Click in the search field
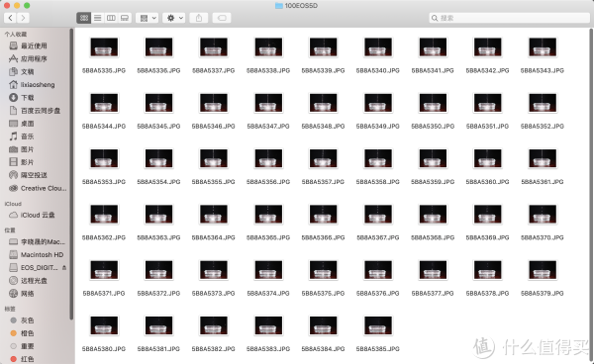This screenshot has width=594, height=364. coord(510,18)
